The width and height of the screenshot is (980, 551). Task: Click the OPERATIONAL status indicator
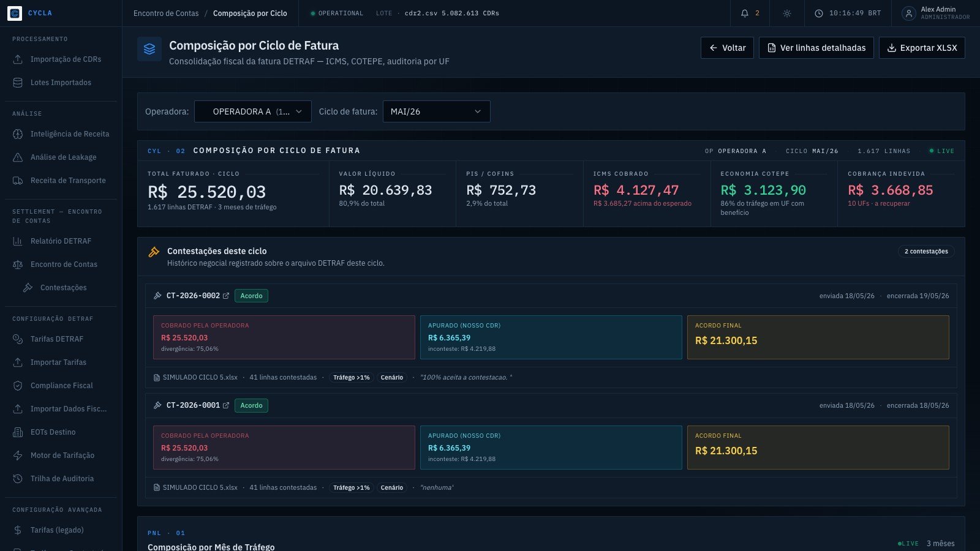[337, 13]
